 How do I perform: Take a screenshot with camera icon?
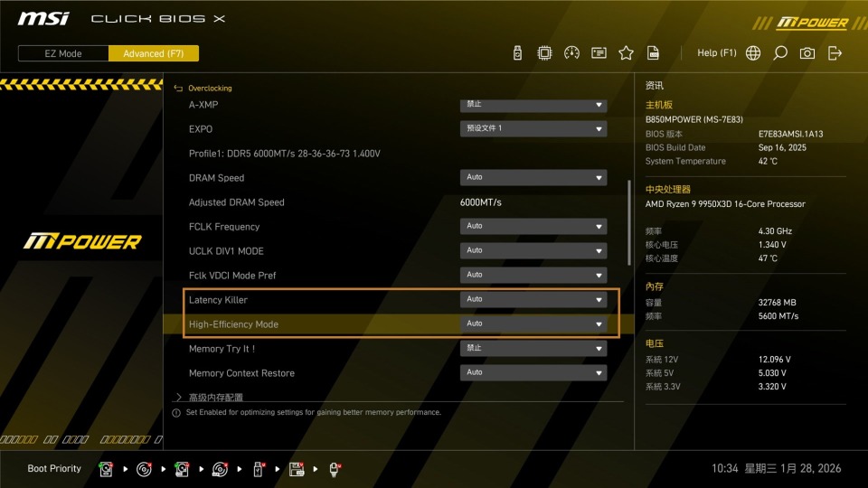pyautogui.click(x=807, y=53)
